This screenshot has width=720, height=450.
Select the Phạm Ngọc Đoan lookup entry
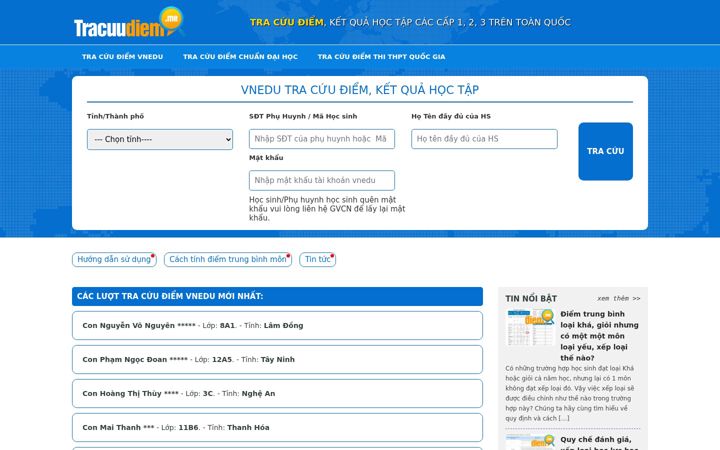point(277,360)
